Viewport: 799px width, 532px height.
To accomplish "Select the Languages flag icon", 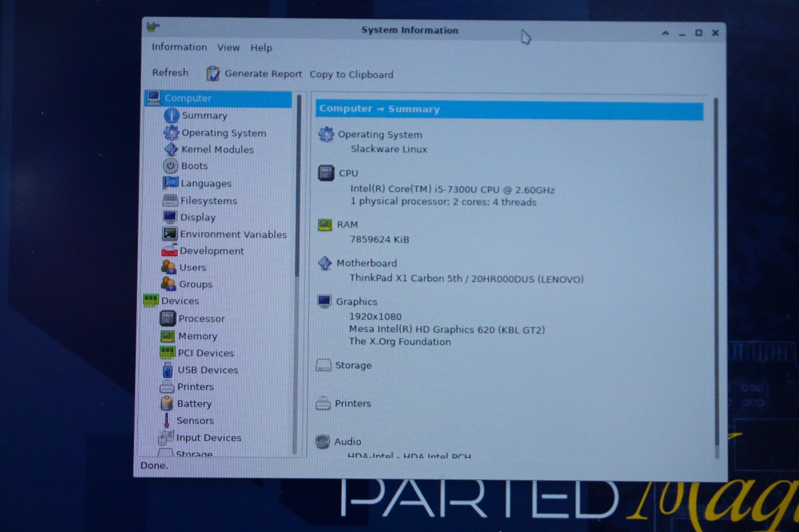I will (170, 183).
